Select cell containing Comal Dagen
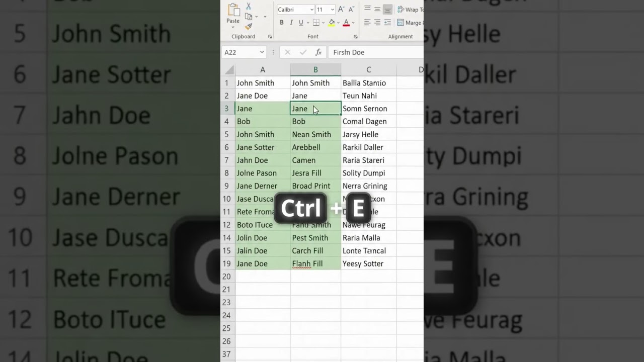Viewport: 644px width, 362px height. click(369, 121)
